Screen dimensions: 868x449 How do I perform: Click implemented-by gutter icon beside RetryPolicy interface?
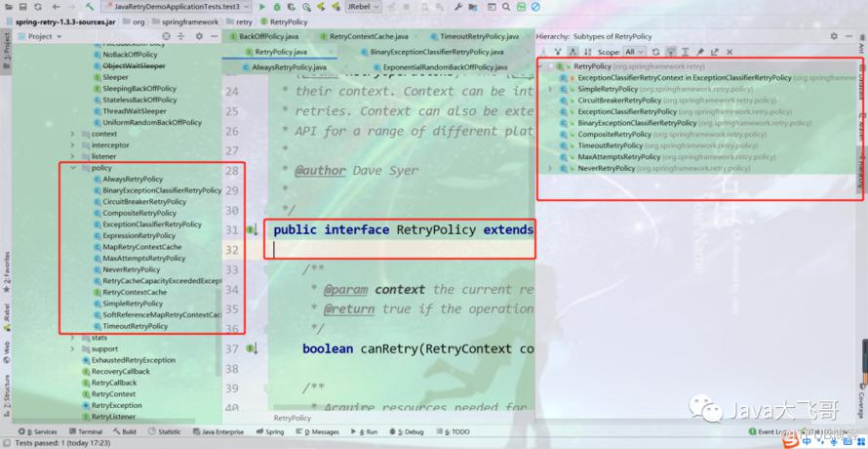(x=252, y=230)
